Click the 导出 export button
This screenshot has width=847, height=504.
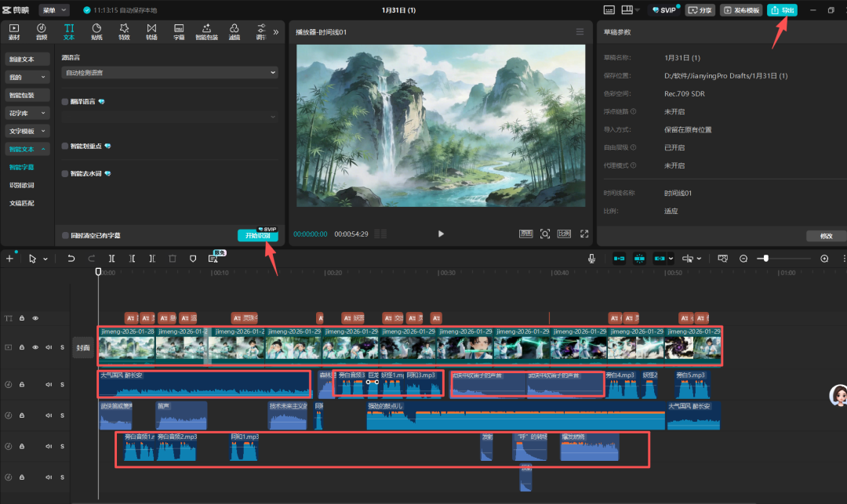pos(782,10)
